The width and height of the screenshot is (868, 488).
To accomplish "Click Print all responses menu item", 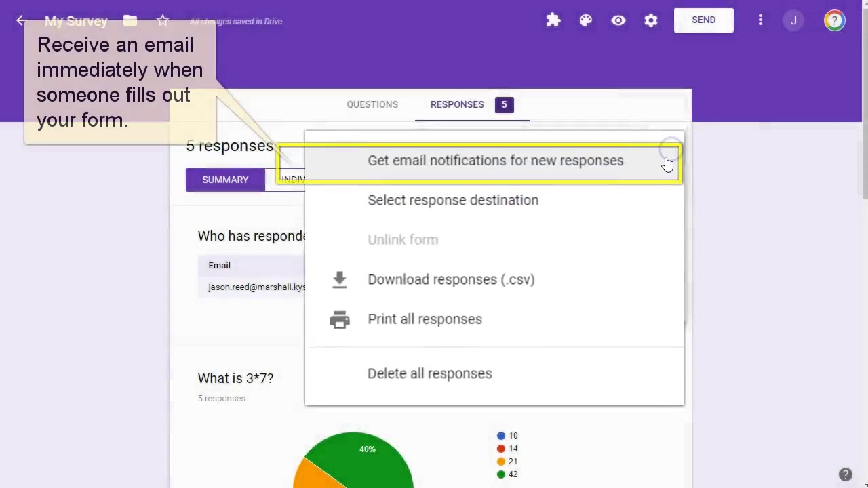I will [x=494, y=319].
